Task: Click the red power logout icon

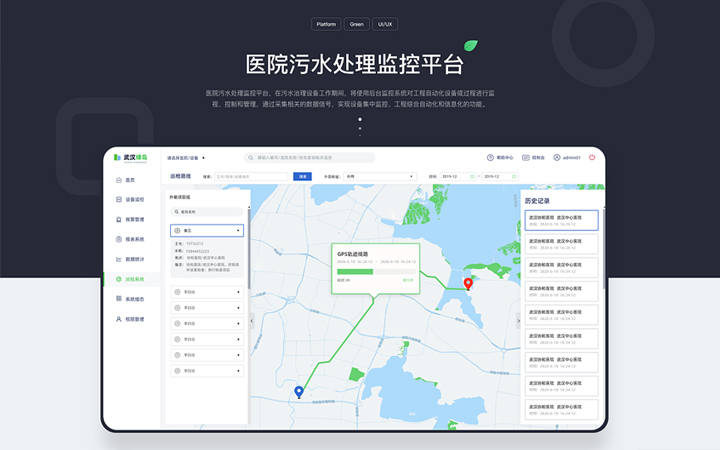Action: click(592, 157)
